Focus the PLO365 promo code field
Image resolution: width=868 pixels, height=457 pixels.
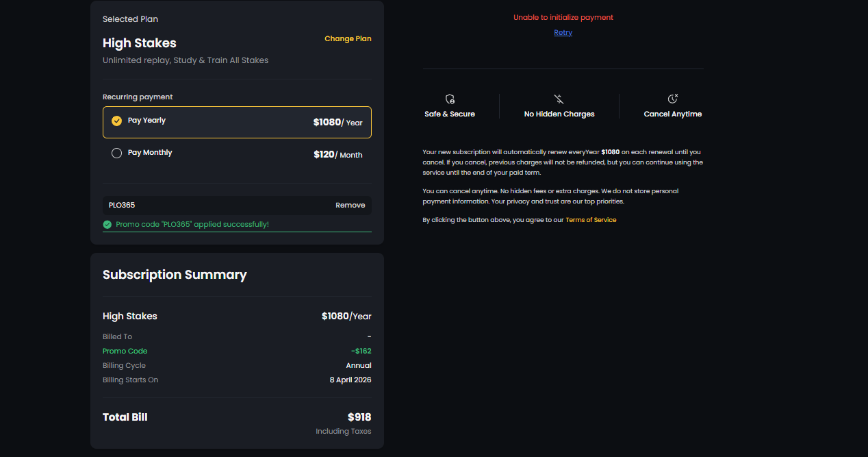pyautogui.click(x=212, y=206)
